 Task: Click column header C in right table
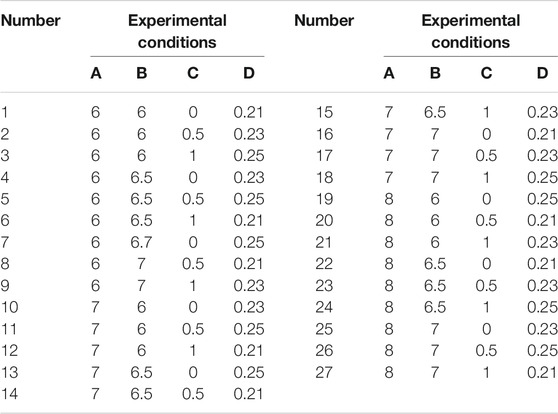[486, 73]
